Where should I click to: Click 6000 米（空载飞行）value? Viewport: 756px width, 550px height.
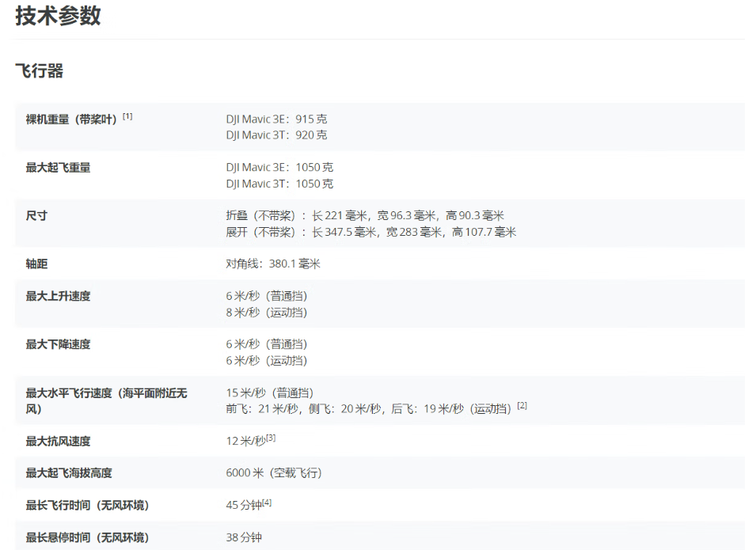pyautogui.click(x=274, y=473)
